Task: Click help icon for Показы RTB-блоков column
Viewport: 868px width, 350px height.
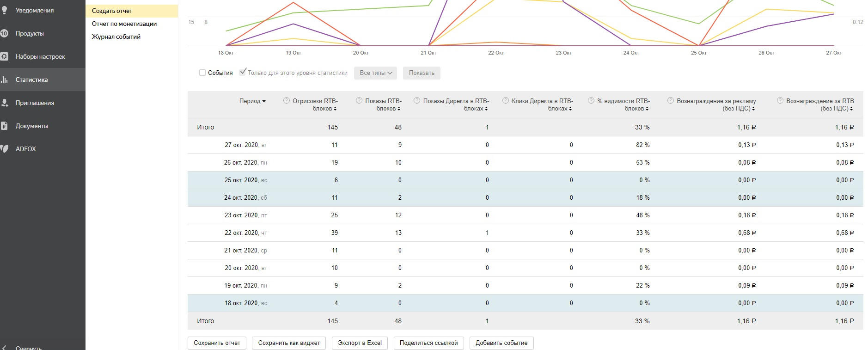Action: point(359,101)
